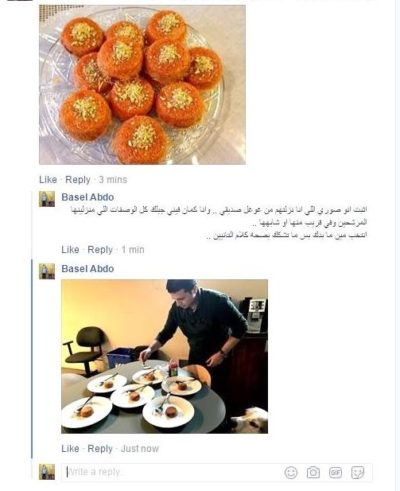This screenshot has width=400, height=491.
Task: Attach a photo using the camera icon
Action: click(313, 472)
